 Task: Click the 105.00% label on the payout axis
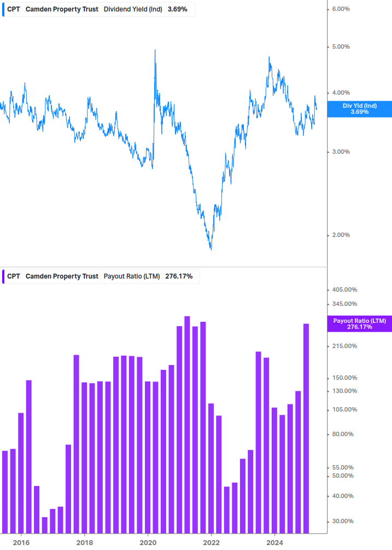(x=344, y=410)
